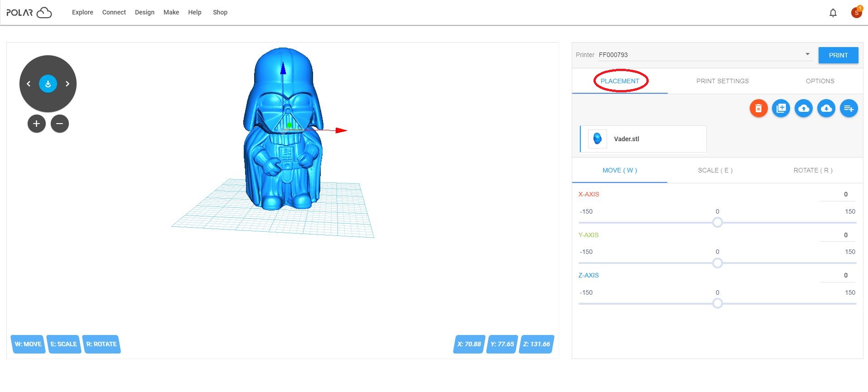Open the Make menu
Image resolution: width=868 pixels, height=392 pixels.
click(x=171, y=12)
